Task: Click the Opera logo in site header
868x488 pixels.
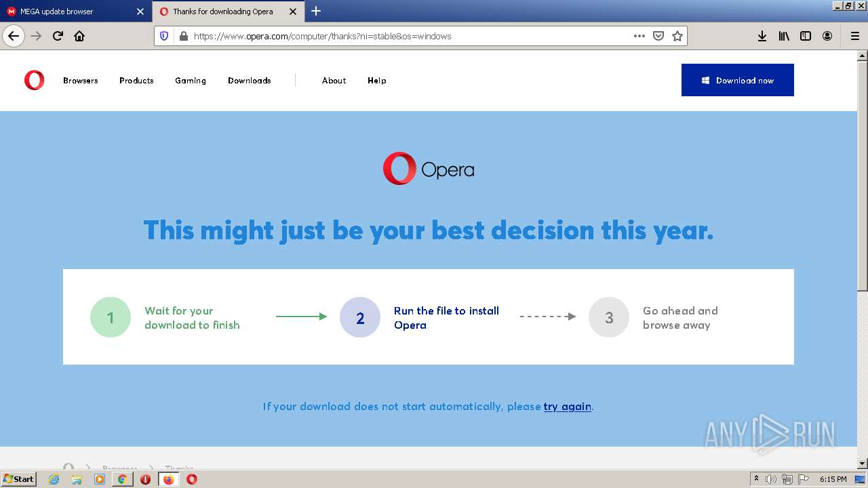Action: (x=34, y=80)
